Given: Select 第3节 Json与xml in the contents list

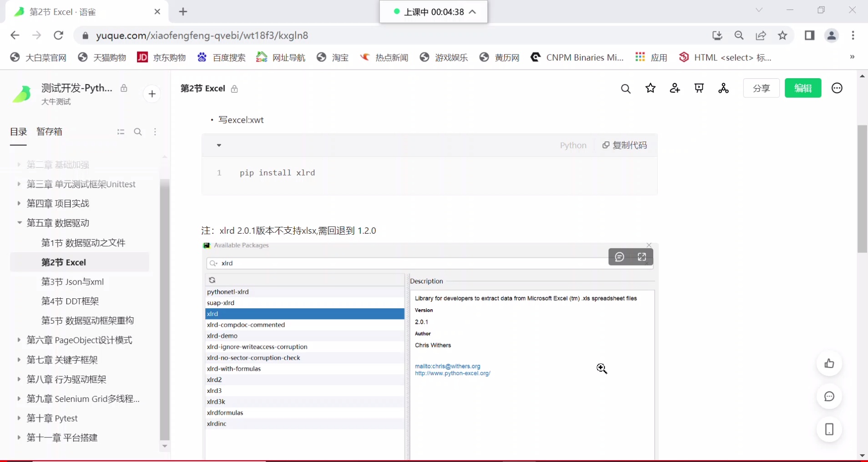Looking at the screenshot, I should [x=73, y=282].
